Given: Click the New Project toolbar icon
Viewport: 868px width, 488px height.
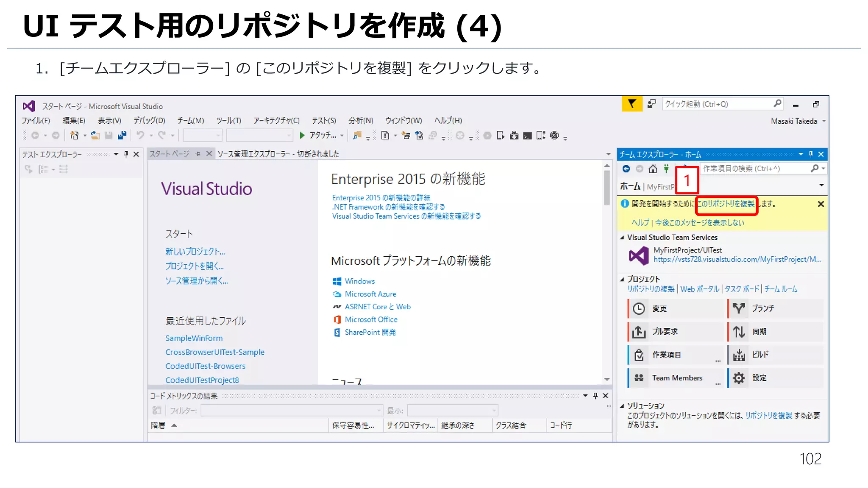Looking at the screenshot, I should (74, 136).
